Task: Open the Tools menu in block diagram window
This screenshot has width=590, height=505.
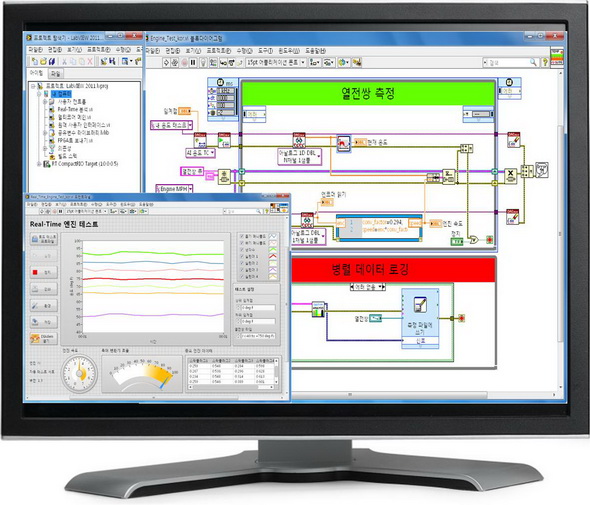Action: (265, 51)
